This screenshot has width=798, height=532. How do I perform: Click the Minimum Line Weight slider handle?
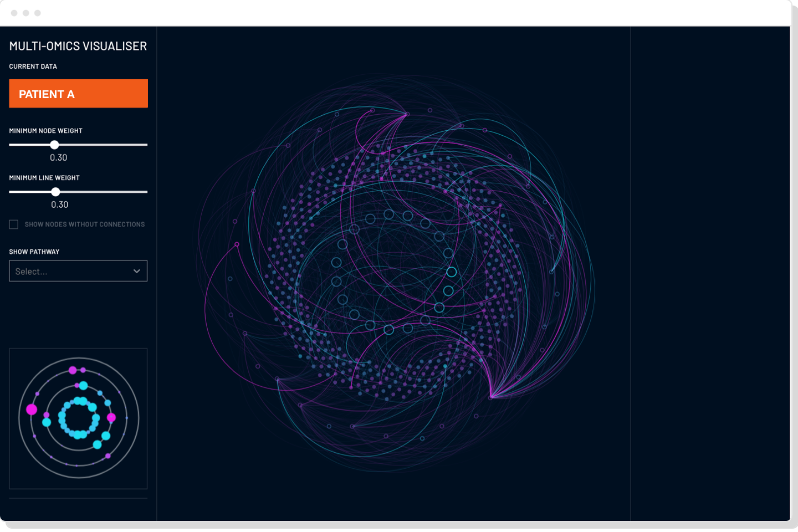pyautogui.click(x=55, y=191)
